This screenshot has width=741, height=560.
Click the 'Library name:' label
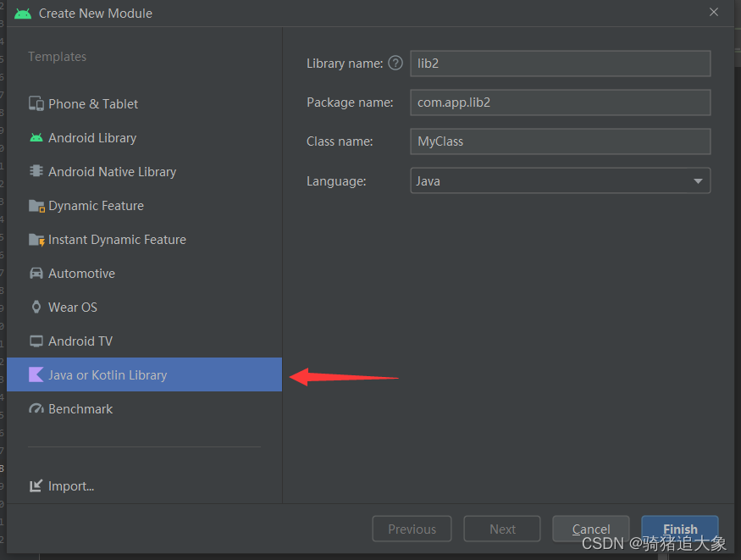345,64
